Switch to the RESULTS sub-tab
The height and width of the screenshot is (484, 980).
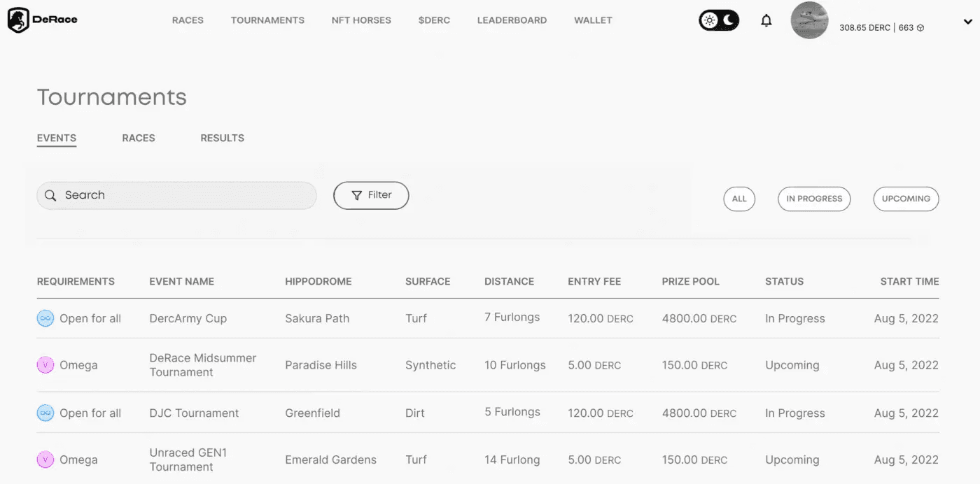tap(222, 138)
